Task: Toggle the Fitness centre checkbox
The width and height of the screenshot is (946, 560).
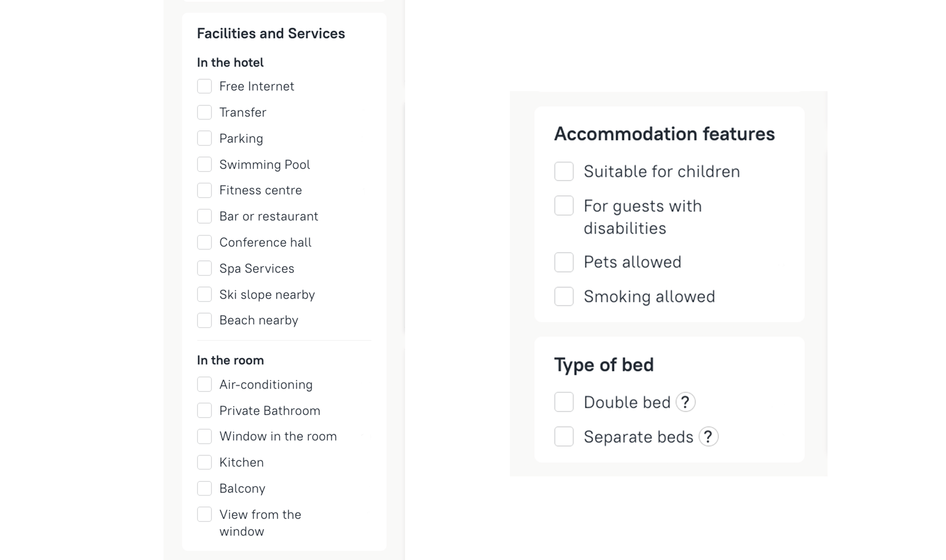Action: click(204, 190)
